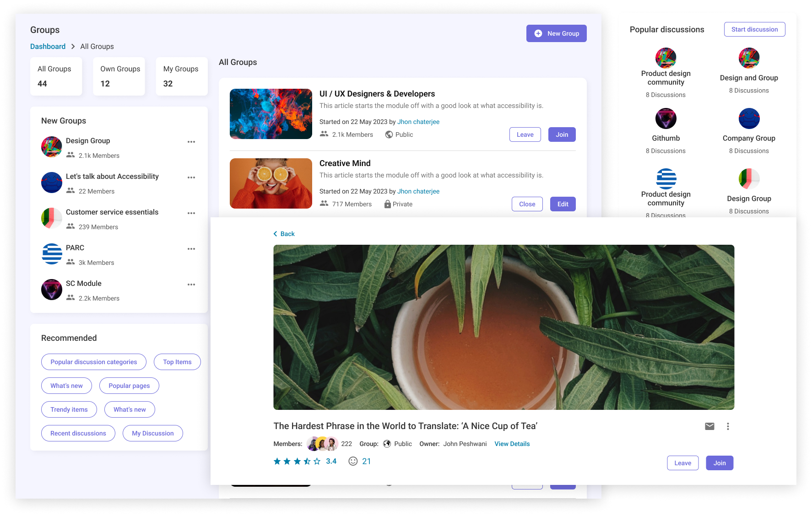Click Start discussion button
Viewport: 812px width, 516px height.
click(x=755, y=29)
